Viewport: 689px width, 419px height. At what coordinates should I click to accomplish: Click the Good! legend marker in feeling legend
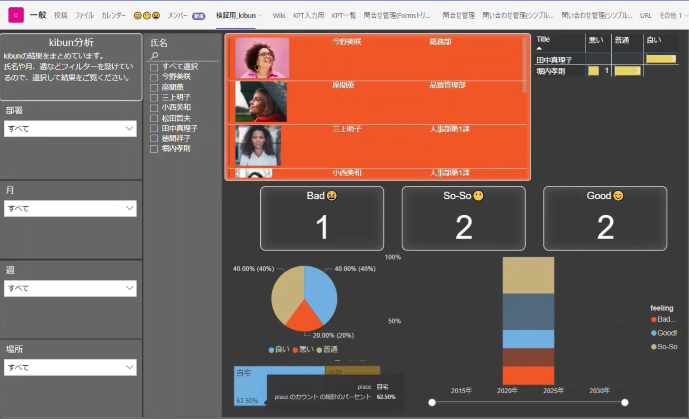coord(653,333)
